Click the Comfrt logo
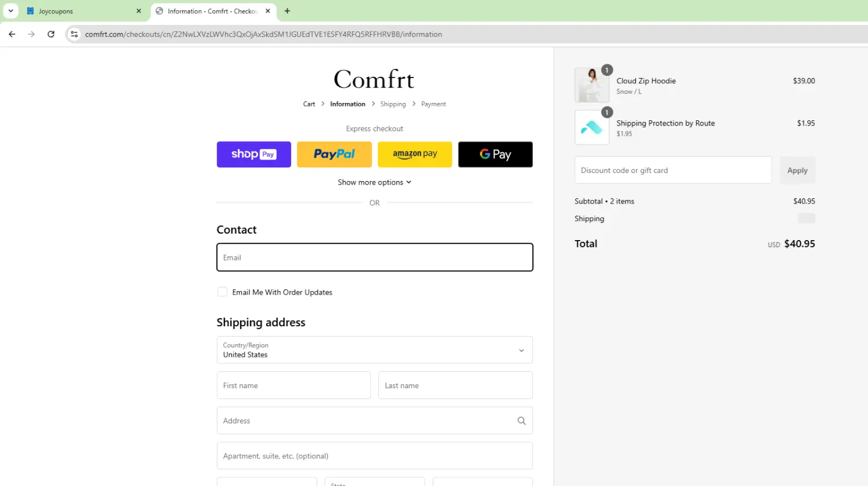Viewport: 868px width, 486px height. [x=374, y=79]
